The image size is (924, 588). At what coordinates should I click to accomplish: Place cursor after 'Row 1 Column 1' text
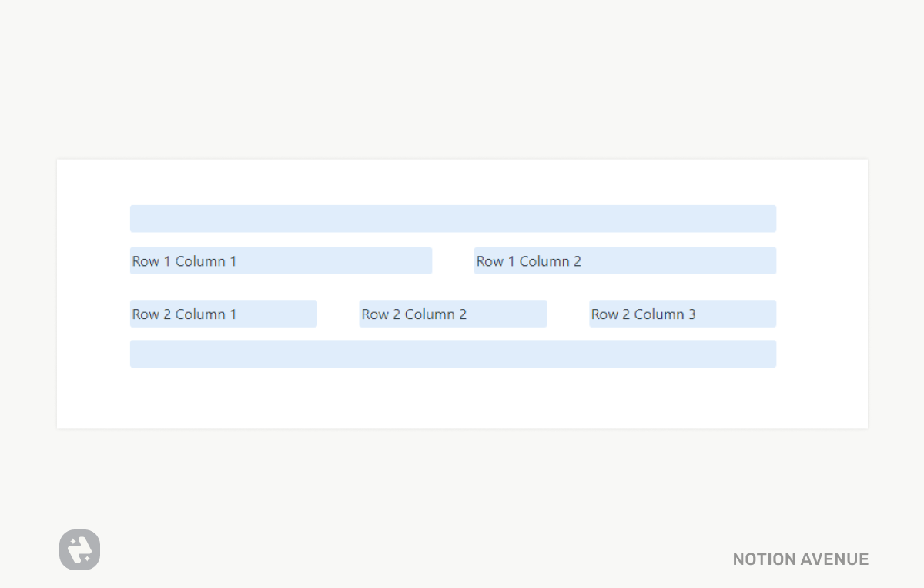pos(238,261)
